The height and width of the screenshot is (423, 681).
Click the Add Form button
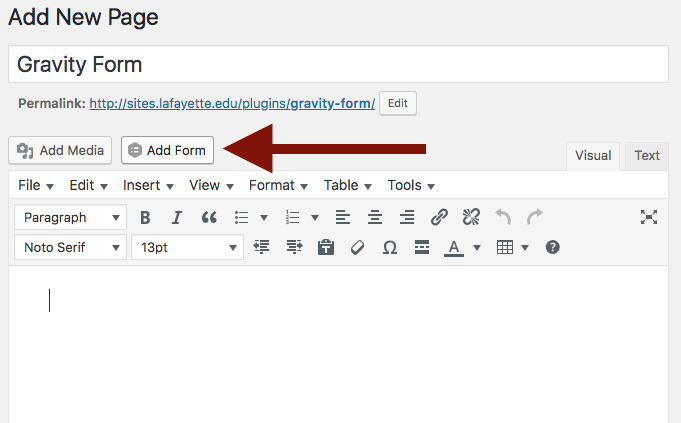[x=167, y=150]
